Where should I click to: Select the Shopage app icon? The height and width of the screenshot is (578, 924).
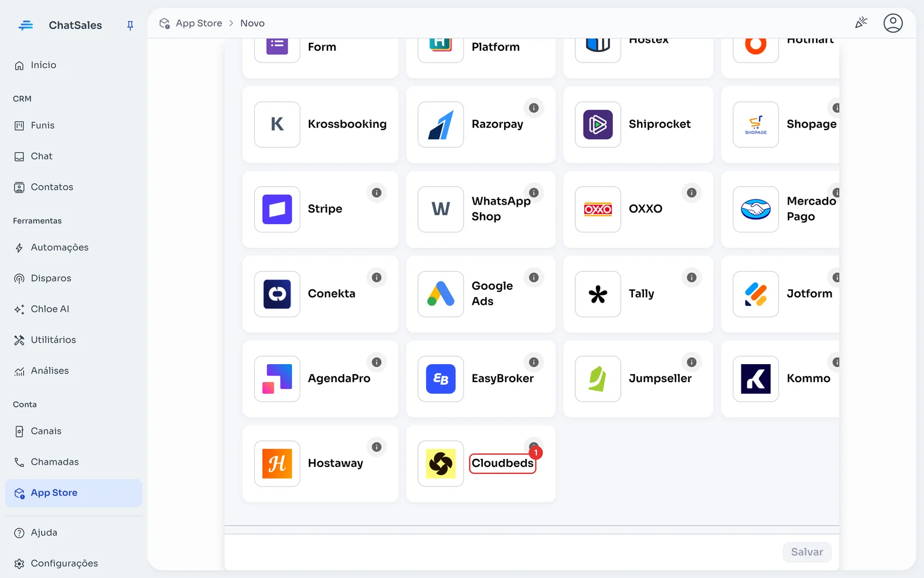[756, 124]
